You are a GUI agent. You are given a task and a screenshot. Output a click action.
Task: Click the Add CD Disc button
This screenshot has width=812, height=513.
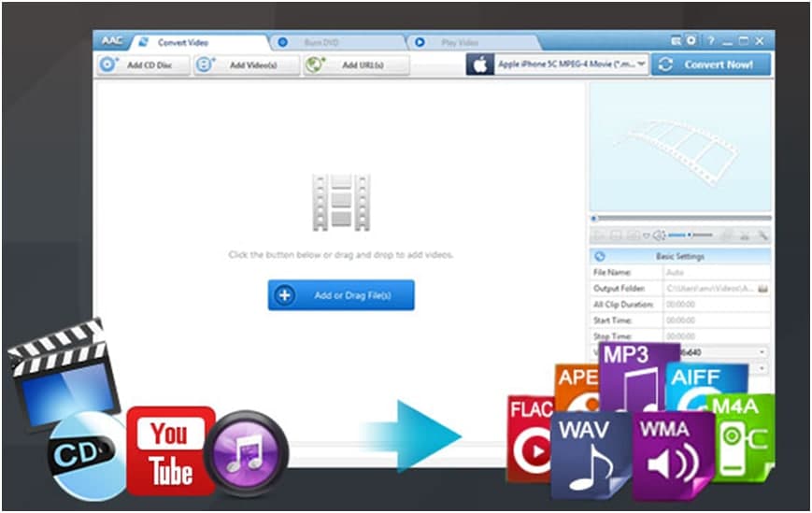[142, 64]
